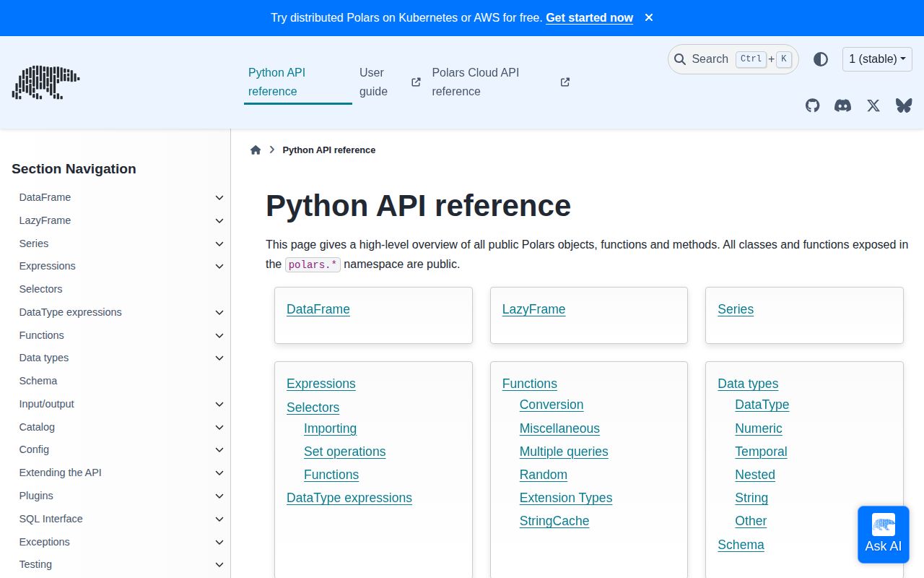Open the Discord icon link
This screenshot has height=578, width=924.
point(842,105)
